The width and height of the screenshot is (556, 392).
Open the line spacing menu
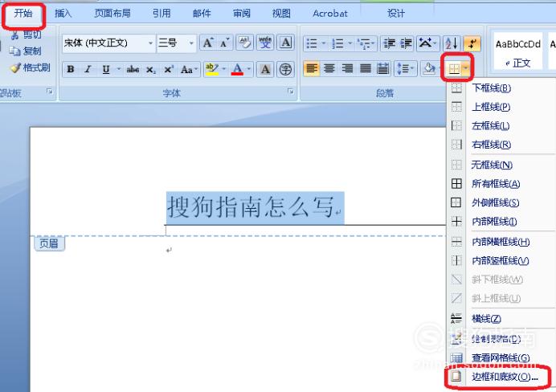tap(405, 68)
